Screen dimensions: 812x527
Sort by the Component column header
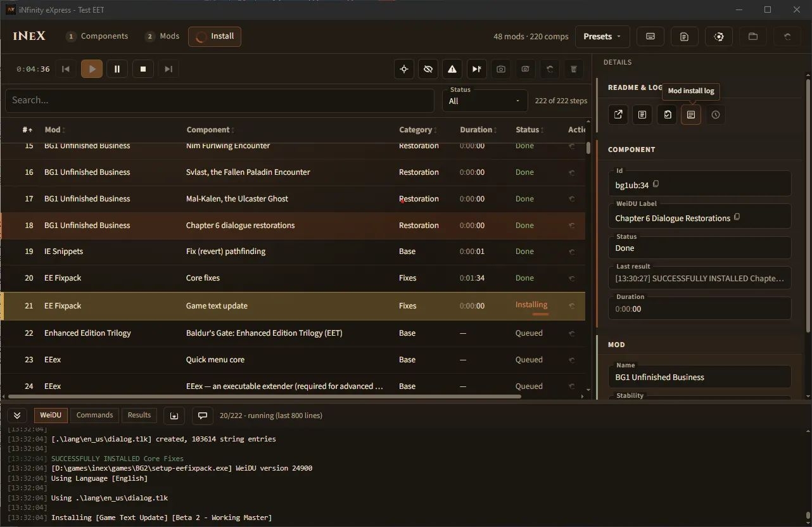point(210,130)
